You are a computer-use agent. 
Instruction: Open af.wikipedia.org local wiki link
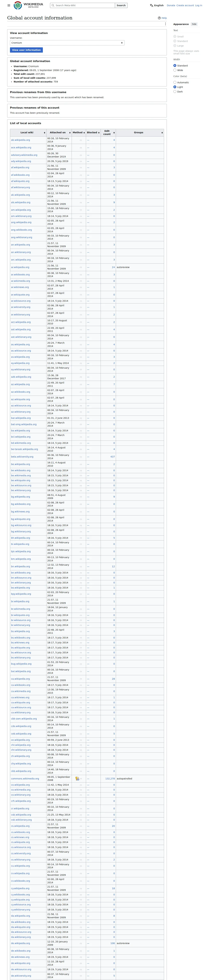pyautogui.click(x=20, y=167)
